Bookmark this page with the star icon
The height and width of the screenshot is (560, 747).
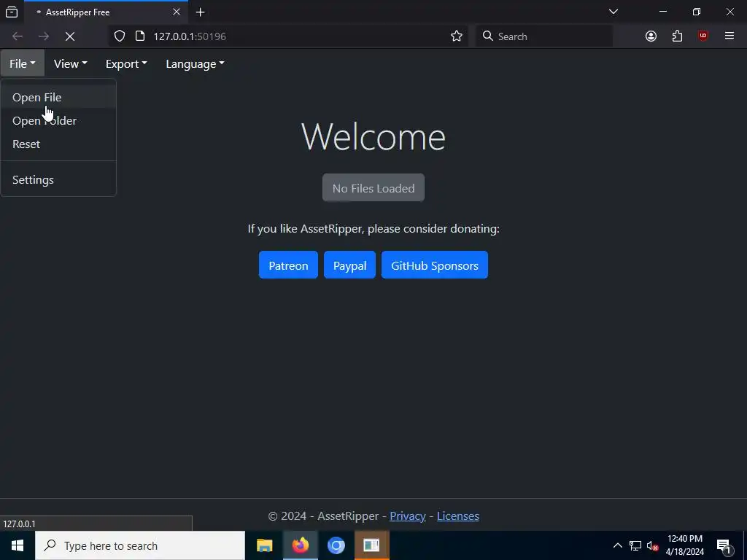[x=457, y=36]
